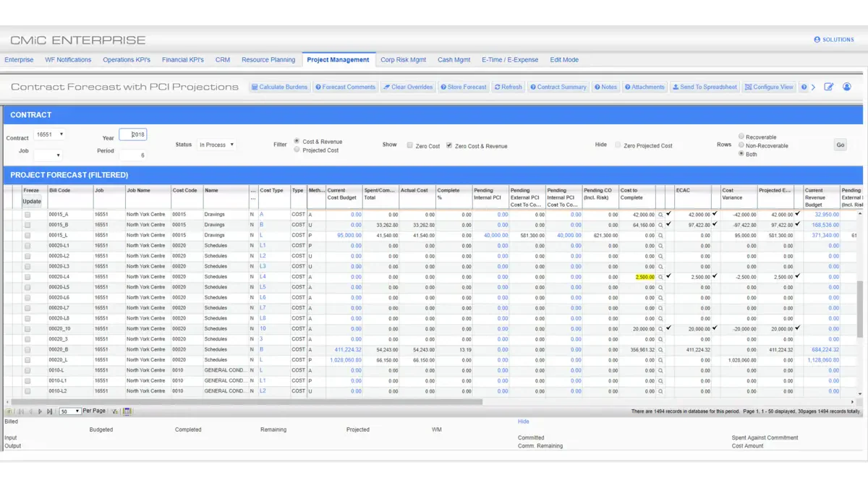Viewport: 868px width, 488px height.
Task: Go to the next page of records
Action: pos(40,411)
